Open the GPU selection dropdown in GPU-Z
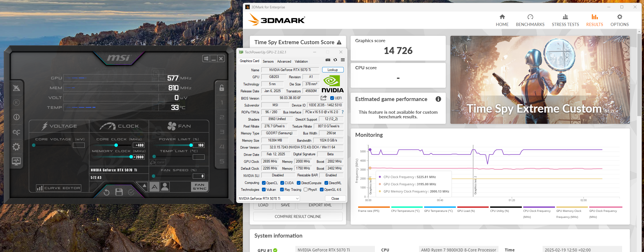The image size is (644, 252). tap(269, 199)
